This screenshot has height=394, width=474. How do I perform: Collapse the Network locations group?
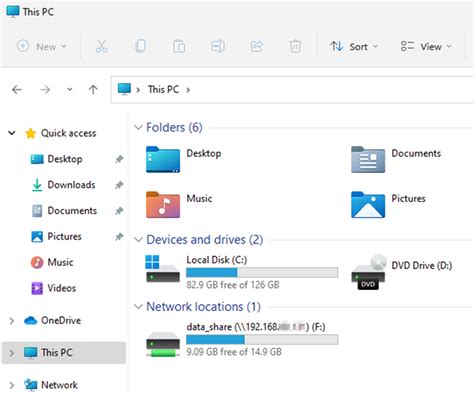pyautogui.click(x=138, y=307)
